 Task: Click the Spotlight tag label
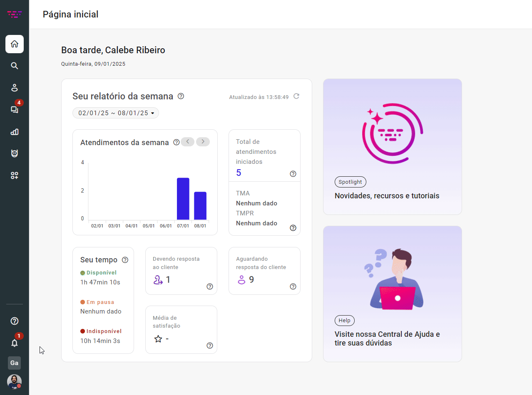[x=351, y=182]
